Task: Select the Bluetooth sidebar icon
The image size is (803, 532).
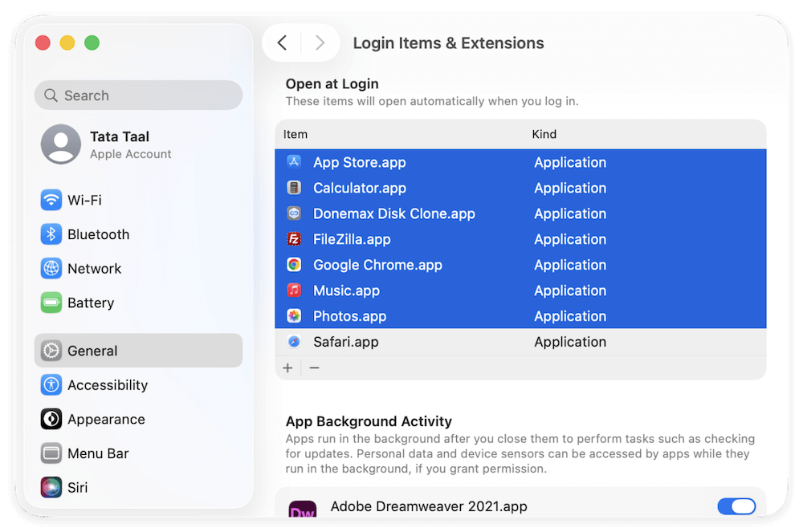Action: click(x=51, y=234)
